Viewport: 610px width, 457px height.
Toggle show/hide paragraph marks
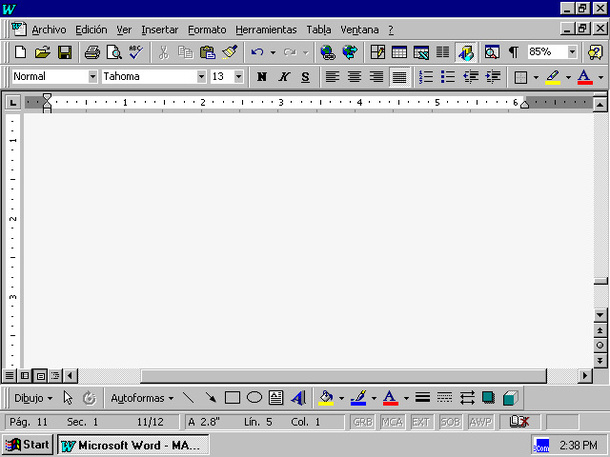click(514, 52)
